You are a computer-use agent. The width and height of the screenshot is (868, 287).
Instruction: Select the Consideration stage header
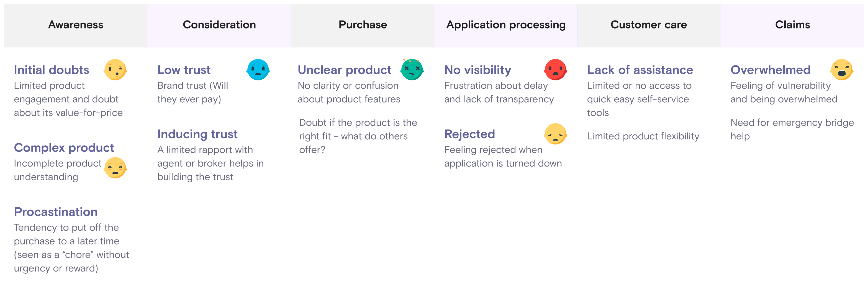(x=219, y=25)
